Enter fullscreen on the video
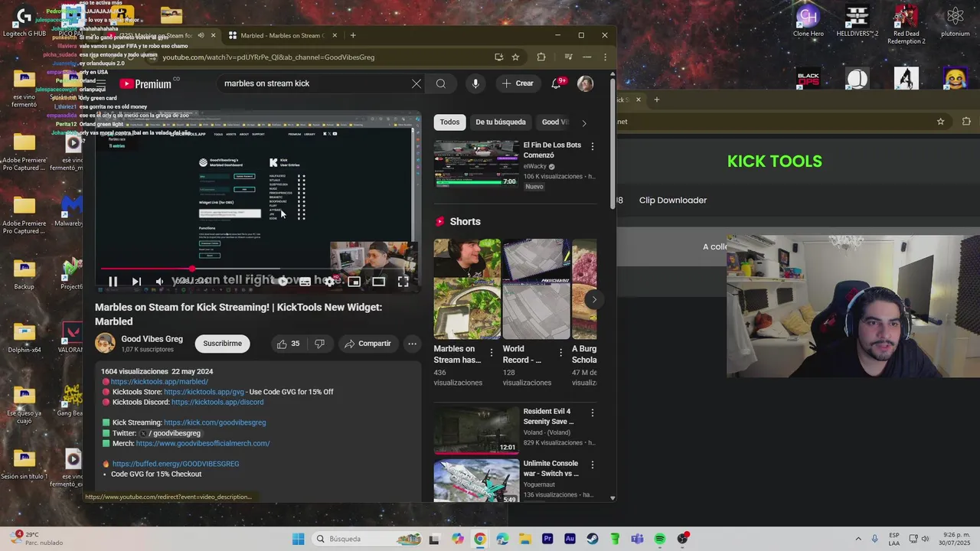This screenshot has height=551, width=980. click(403, 282)
